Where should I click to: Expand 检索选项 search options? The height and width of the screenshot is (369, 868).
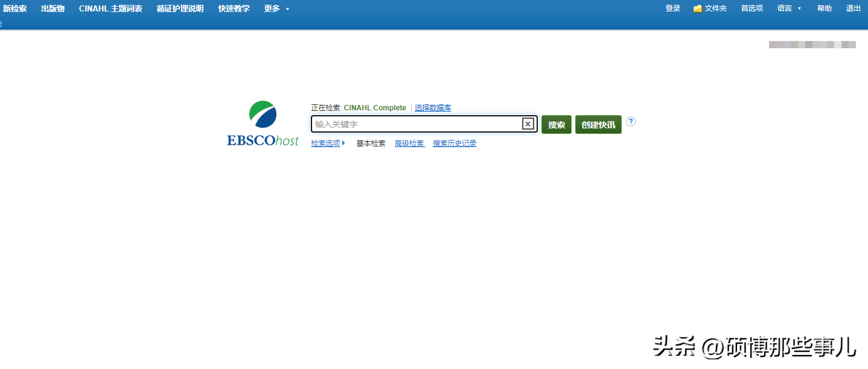click(x=328, y=143)
